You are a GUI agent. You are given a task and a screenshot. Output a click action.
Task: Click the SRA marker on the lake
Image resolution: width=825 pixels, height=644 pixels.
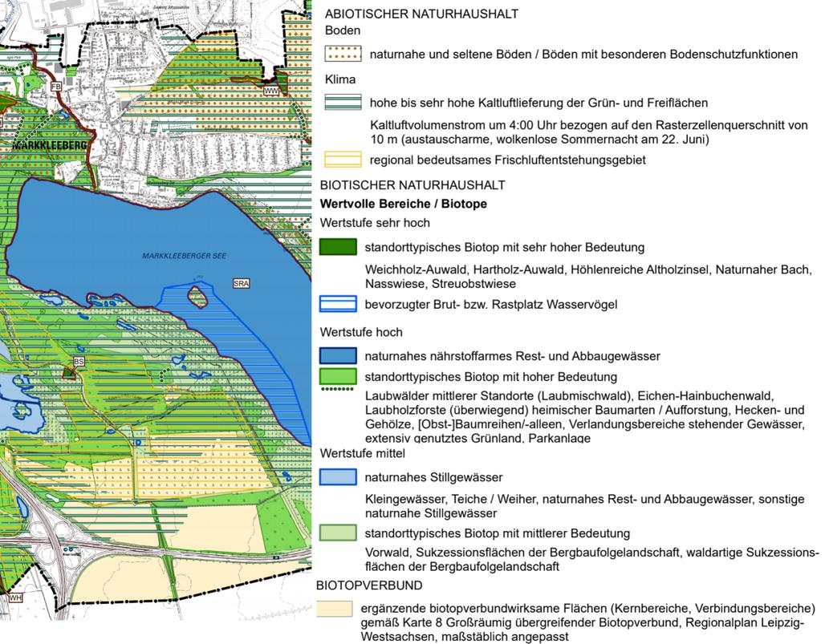(x=241, y=283)
